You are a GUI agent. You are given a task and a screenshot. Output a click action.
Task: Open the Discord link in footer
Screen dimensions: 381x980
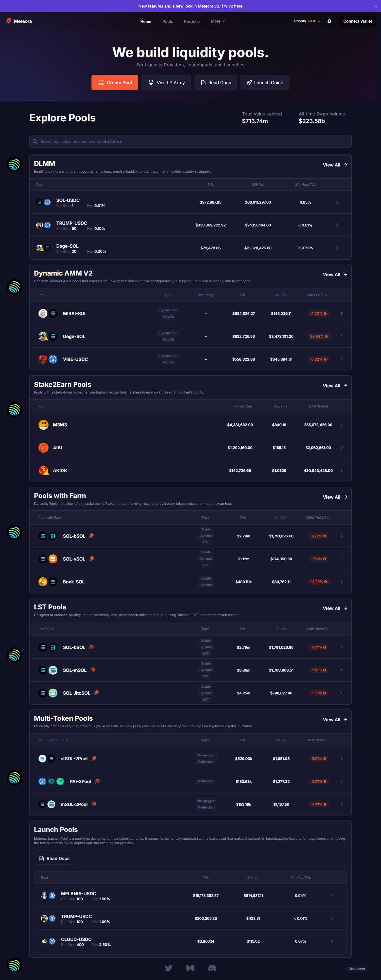point(212,968)
